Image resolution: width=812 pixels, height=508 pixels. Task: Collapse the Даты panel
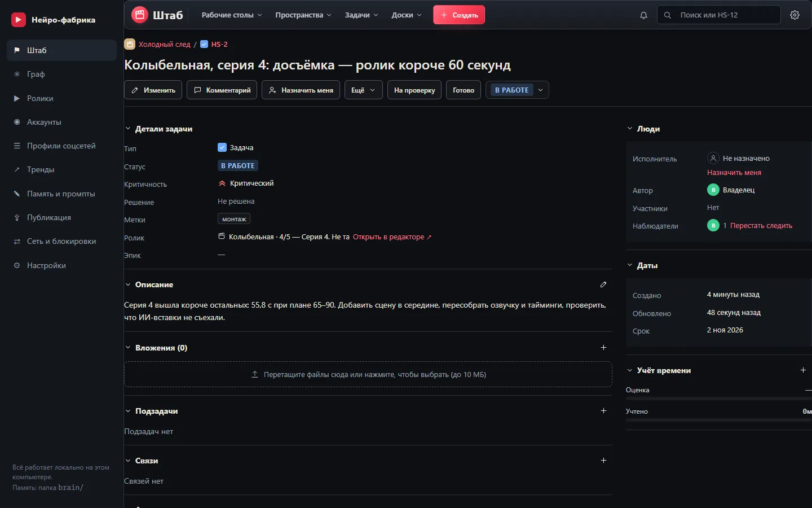click(x=630, y=265)
